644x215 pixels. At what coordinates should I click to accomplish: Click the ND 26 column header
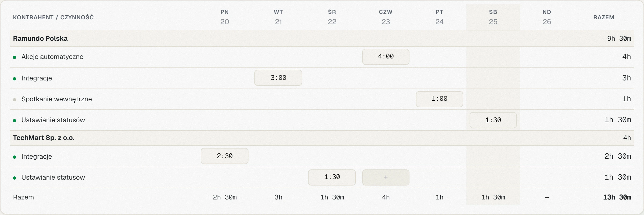click(547, 17)
